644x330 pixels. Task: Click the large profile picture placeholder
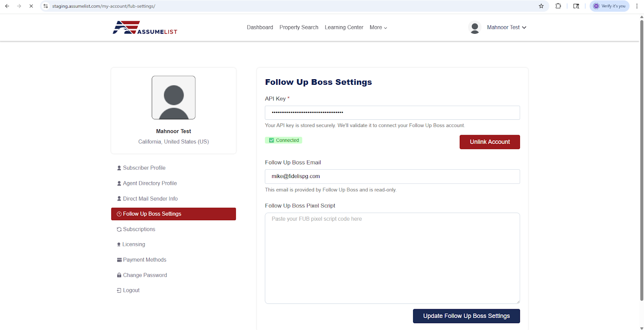pyautogui.click(x=173, y=98)
